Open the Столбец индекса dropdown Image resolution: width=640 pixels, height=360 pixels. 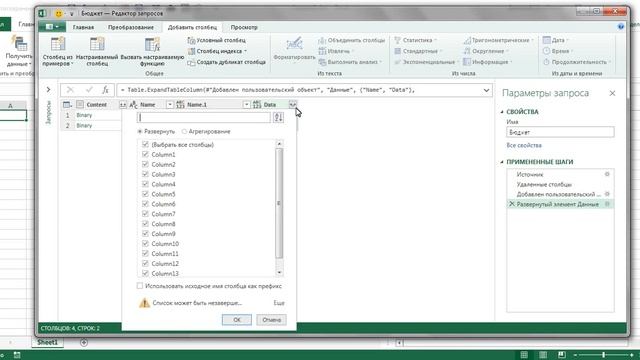[217, 51]
